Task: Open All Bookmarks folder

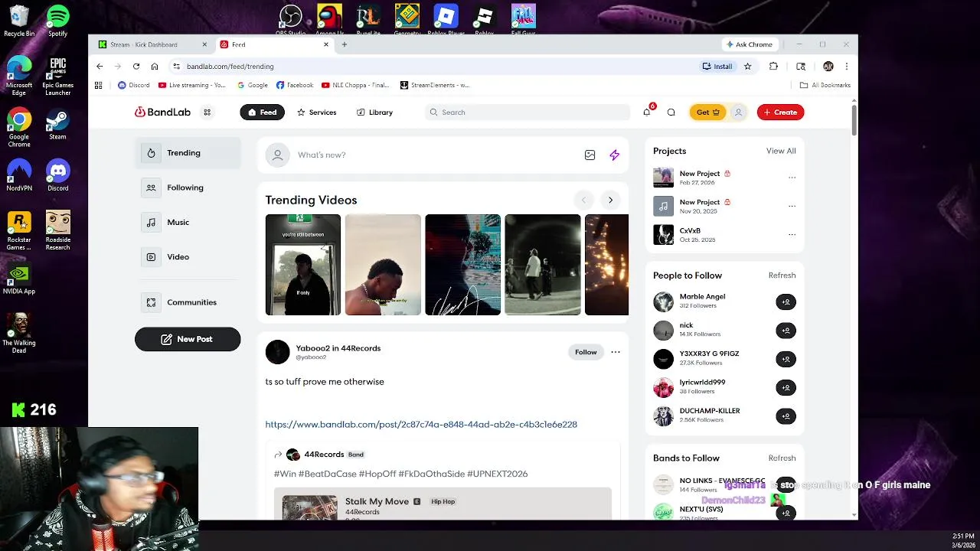Action: tap(825, 85)
